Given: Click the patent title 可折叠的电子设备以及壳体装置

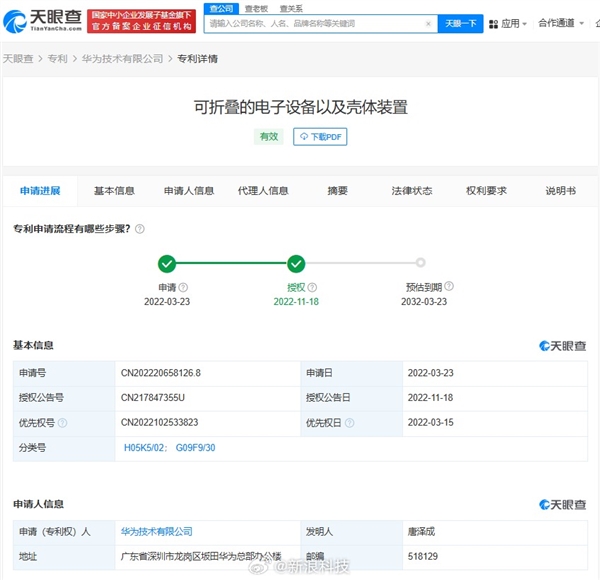Looking at the screenshot, I should coord(300,107).
